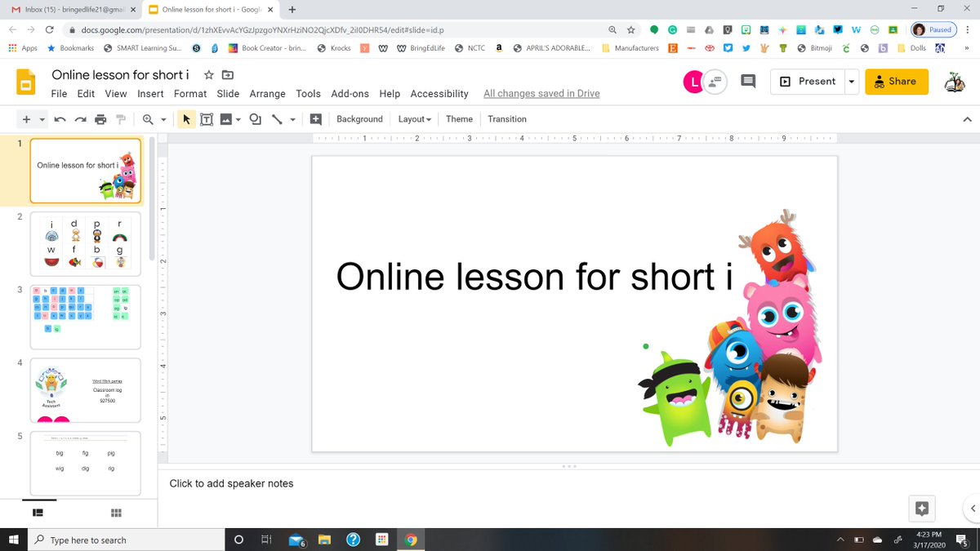Open the Add-ons menu
Image resolution: width=980 pixels, height=551 pixels.
pyautogui.click(x=350, y=94)
